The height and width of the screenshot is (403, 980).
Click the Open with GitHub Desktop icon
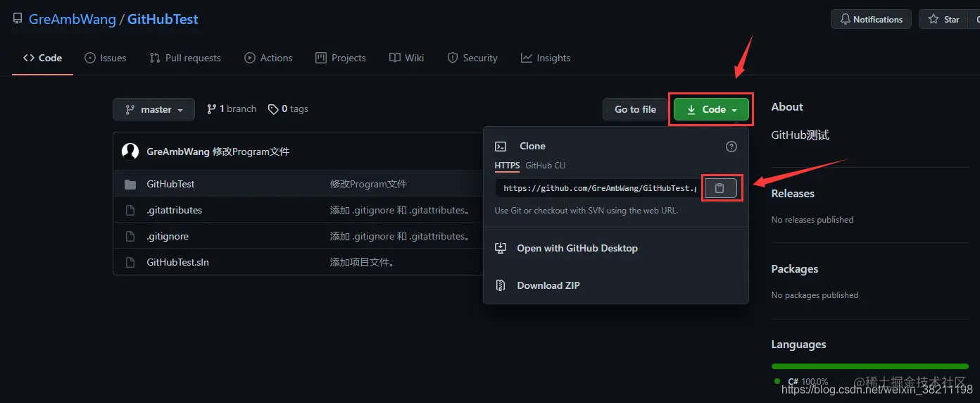click(501, 248)
